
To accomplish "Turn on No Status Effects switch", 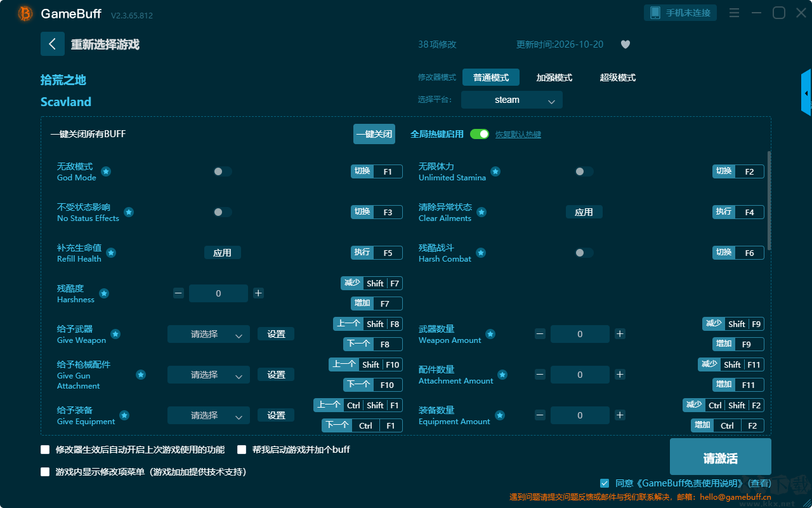I will pos(222,212).
